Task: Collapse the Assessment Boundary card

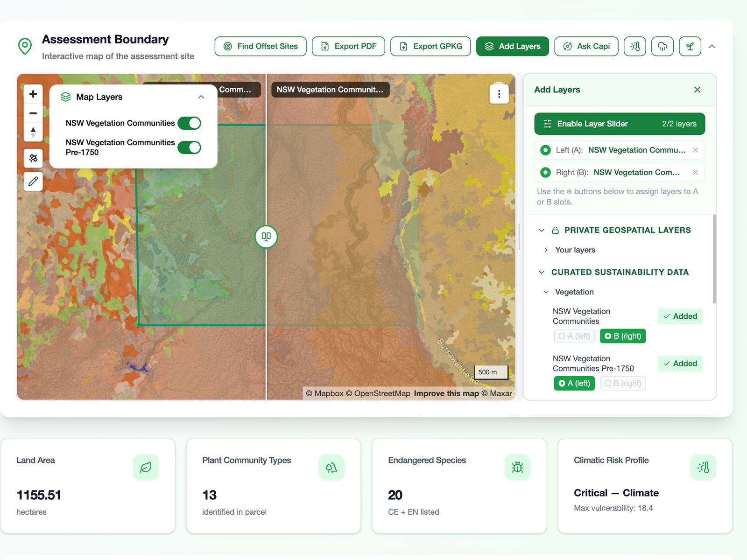Action: click(x=712, y=46)
